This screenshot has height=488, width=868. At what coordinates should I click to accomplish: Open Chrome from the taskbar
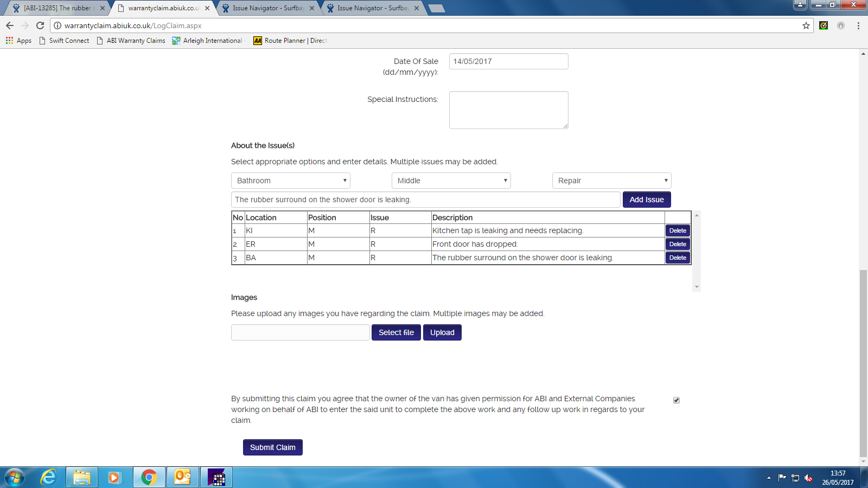[149, 477]
